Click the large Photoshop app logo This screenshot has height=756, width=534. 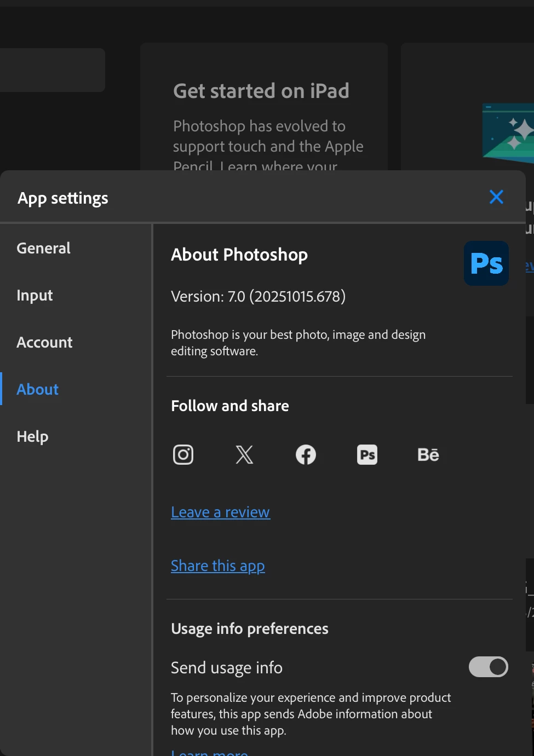486,263
